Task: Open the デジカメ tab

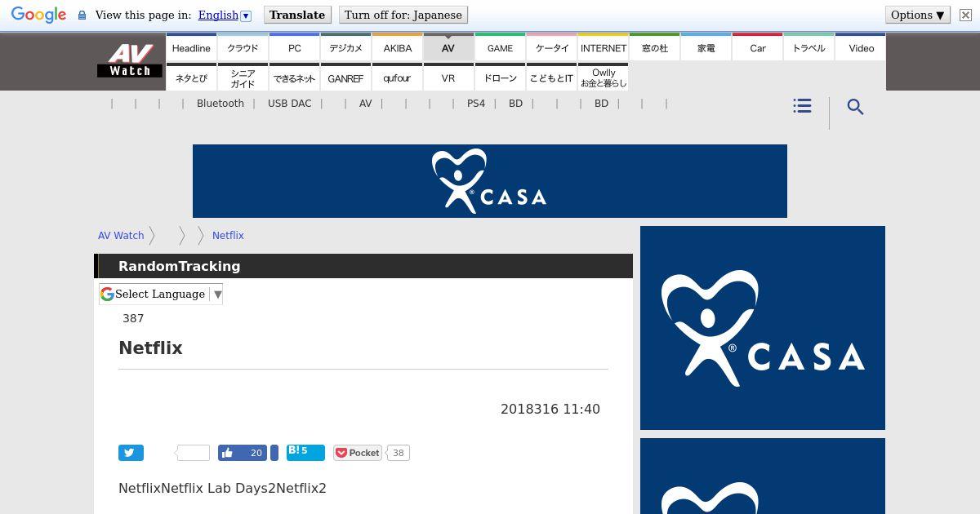Action: pyautogui.click(x=345, y=47)
